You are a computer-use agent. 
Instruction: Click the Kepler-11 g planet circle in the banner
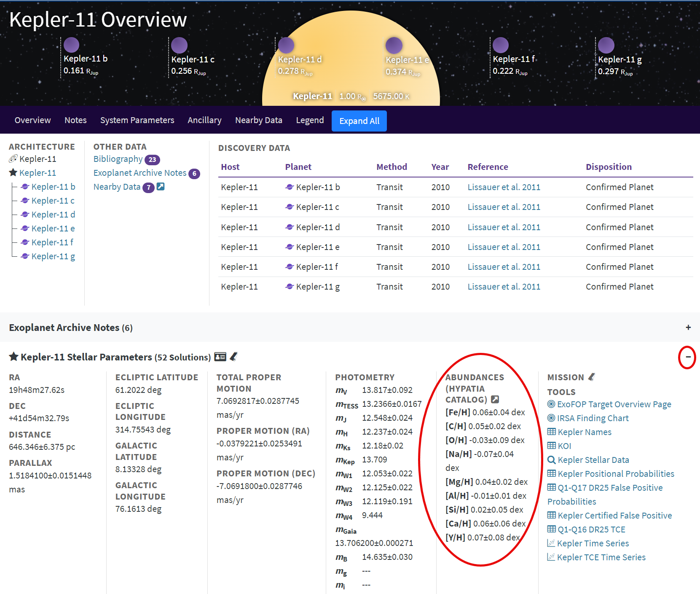[606, 45]
